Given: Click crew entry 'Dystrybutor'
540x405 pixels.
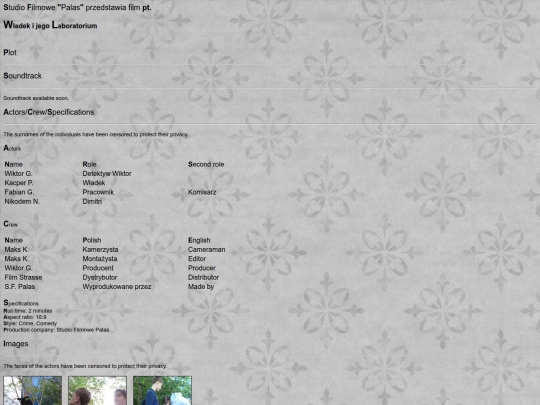Looking at the screenshot, I should pyautogui.click(x=100, y=277).
